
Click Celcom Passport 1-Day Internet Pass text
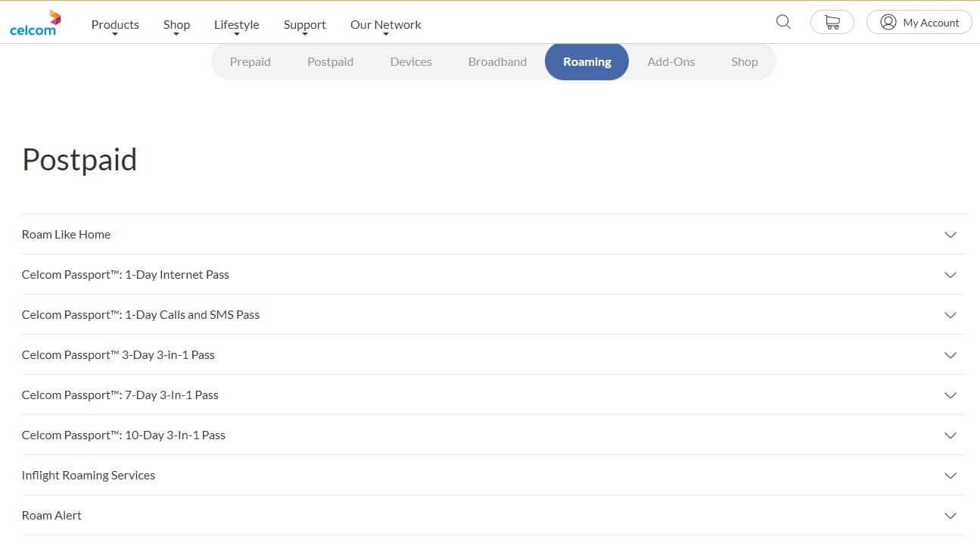[x=126, y=275]
